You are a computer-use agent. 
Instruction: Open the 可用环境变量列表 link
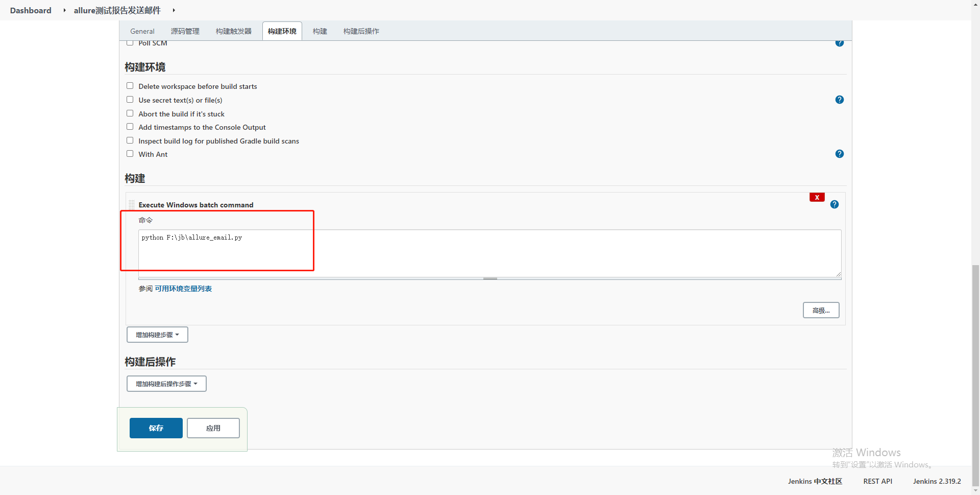183,289
